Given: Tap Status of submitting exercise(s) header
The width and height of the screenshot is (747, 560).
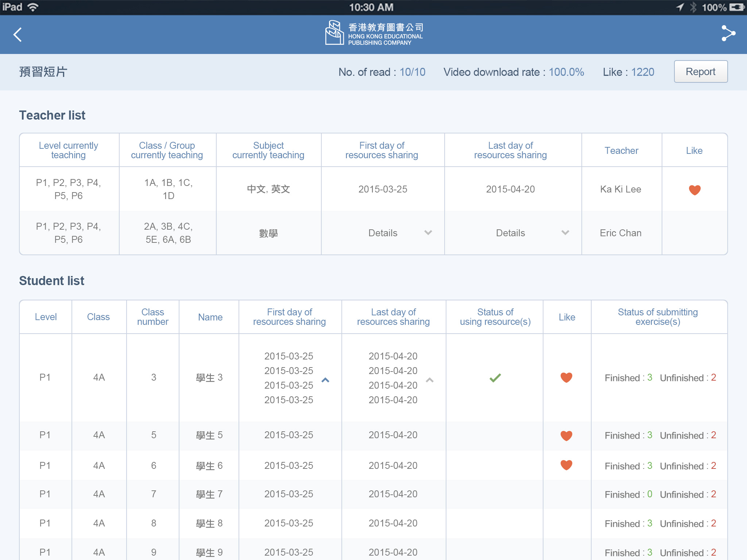Looking at the screenshot, I should pyautogui.click(x=658, y=317).
